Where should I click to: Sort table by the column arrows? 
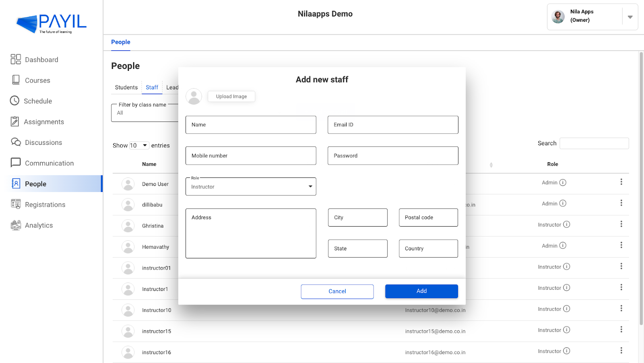pos(491,165)
